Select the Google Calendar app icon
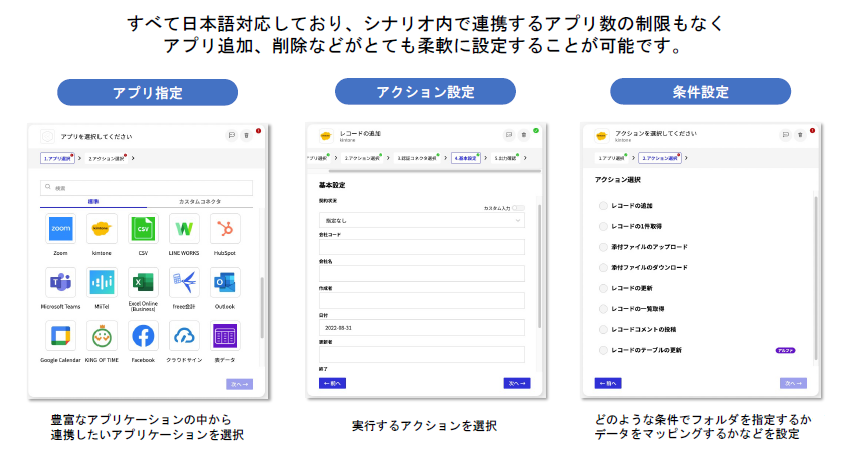Image resolution: width=851 pixels, height=450 pixels. point(60,336)
